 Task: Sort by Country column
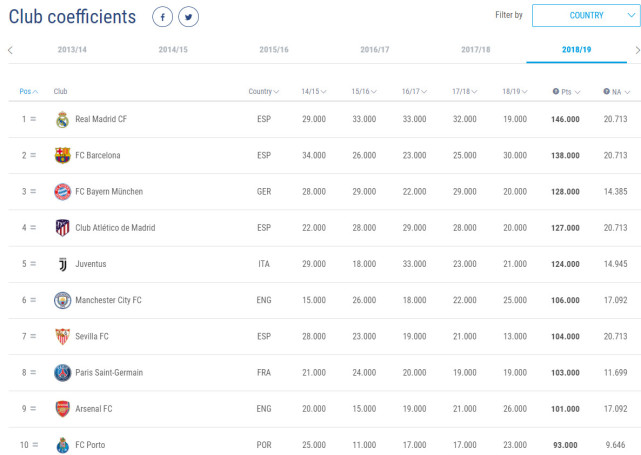pyautogui.click(x=264, y=91)
